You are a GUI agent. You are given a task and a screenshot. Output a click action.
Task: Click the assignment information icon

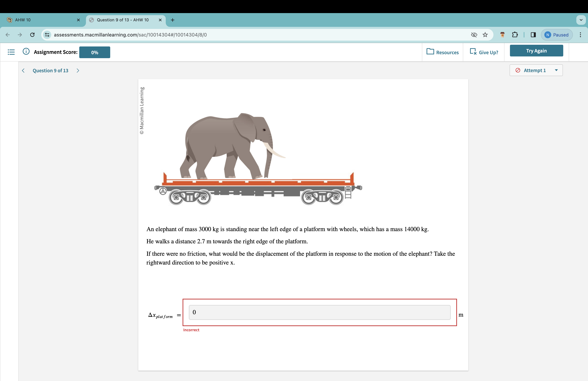pyautogui.click(x=26, y=51)
